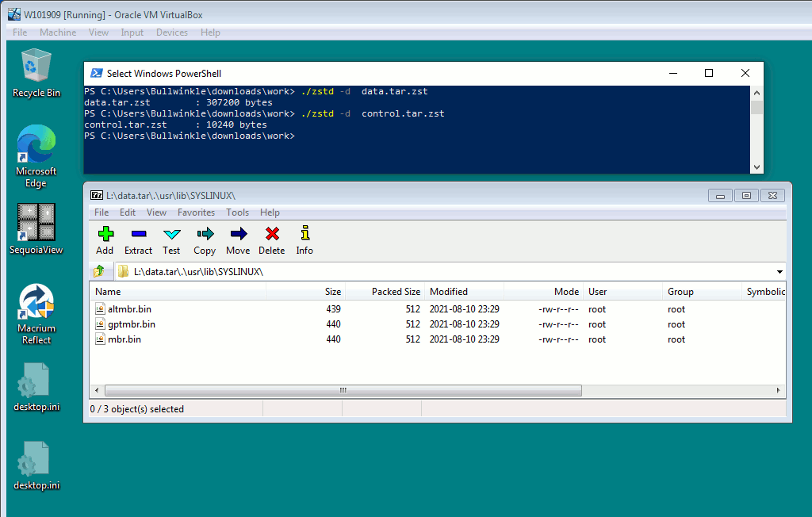Sort by the Packed Size column header
The height and width of the screenshot is (517, 812).
[x=385, y=292]
